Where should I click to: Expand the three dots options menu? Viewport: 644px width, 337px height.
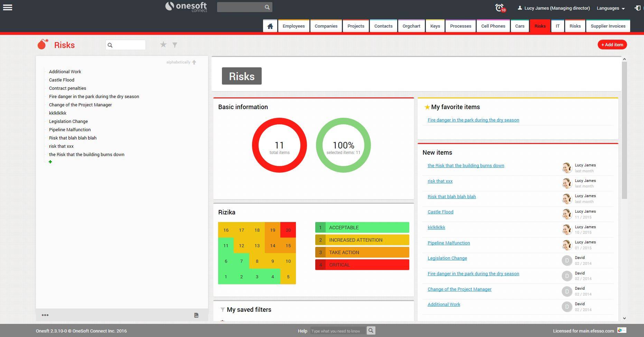pyautogui.click(x=45, y=315)
